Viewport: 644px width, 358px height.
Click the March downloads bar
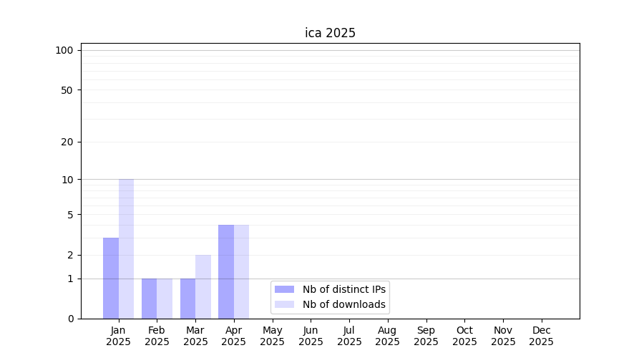203,286
